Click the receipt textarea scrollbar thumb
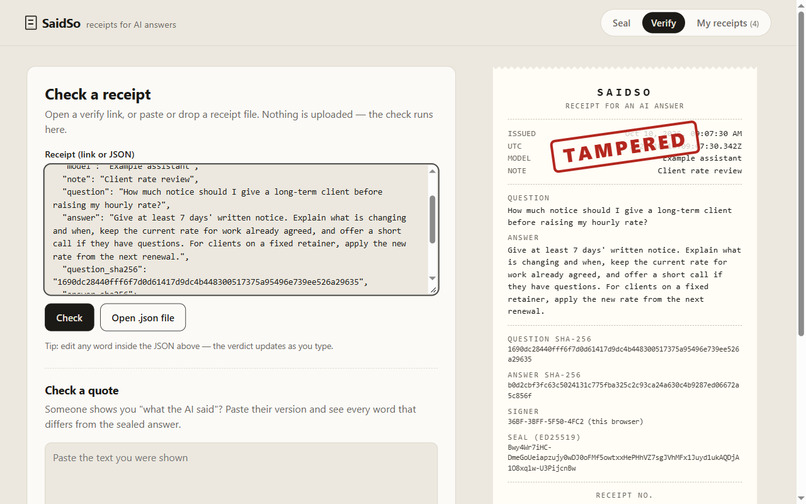 click(432, 219)
